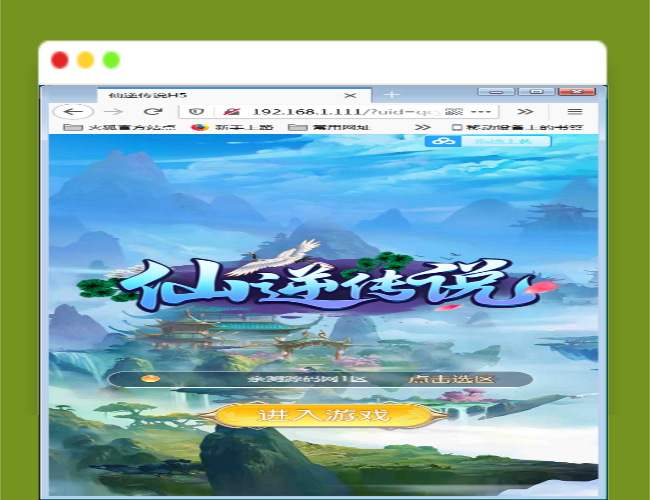
Task: Open a new tab with plus button
Action: point(391,95)
